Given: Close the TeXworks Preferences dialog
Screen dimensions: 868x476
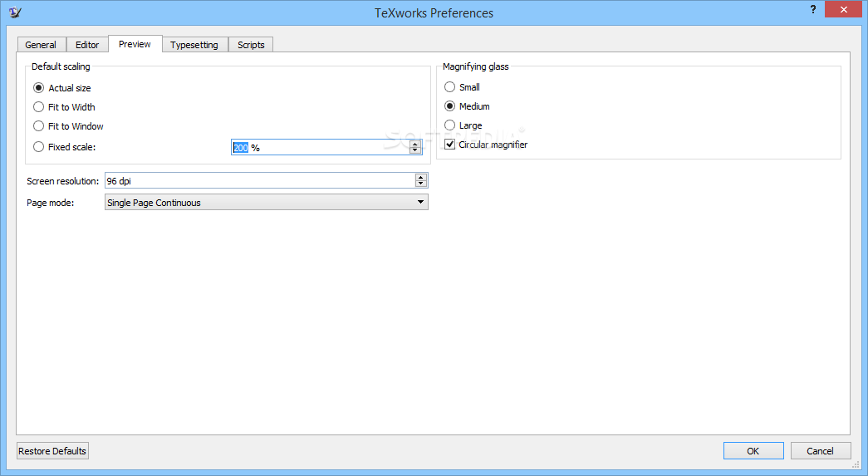Looking at the screenshot, I should 843,9.
